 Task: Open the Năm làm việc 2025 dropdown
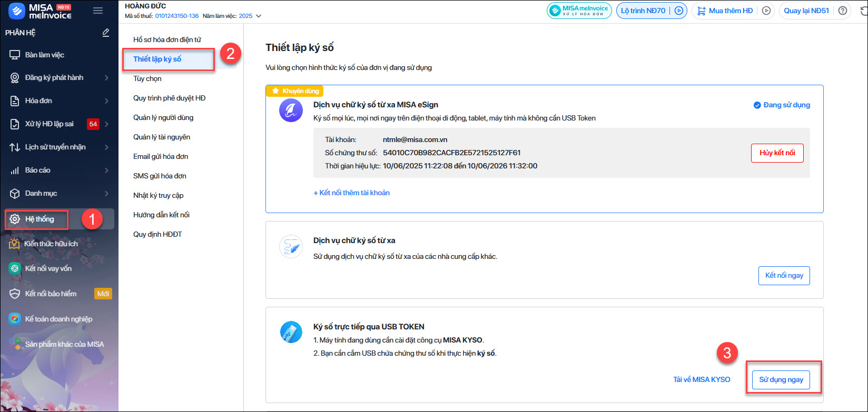(x=258, y=16)
